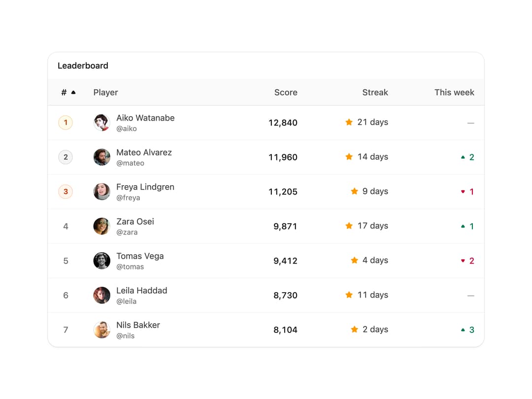Open Aiko Watanabe's avatar
The image size is (532, 399).
(x=102, y=123)
